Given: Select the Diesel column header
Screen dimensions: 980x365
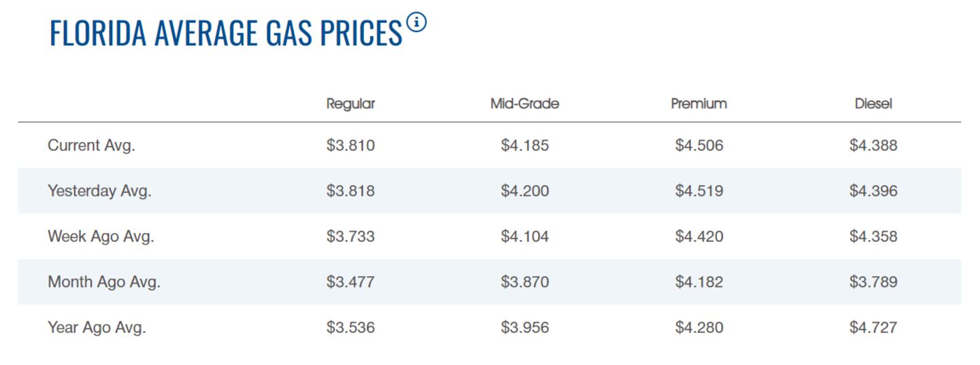Looking at the screenshot, I should 873,104.
